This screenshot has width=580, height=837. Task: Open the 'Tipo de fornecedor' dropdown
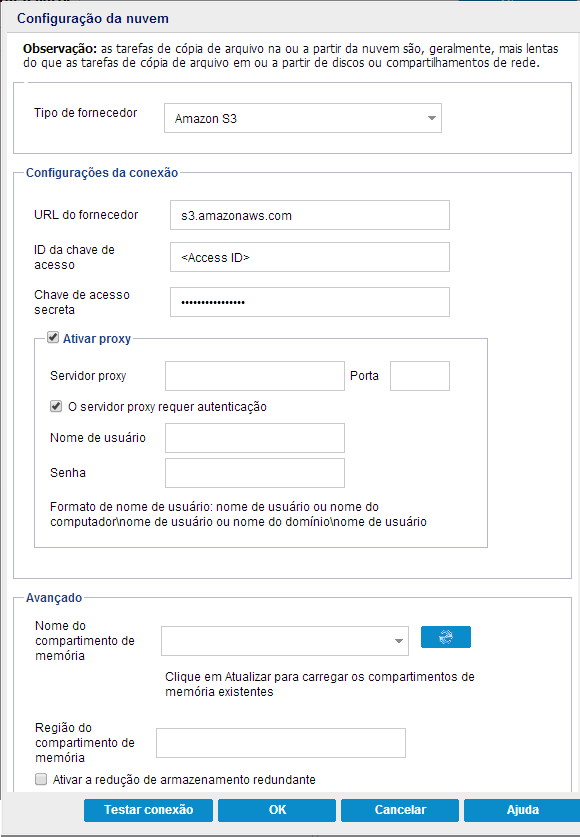[431, 117]
